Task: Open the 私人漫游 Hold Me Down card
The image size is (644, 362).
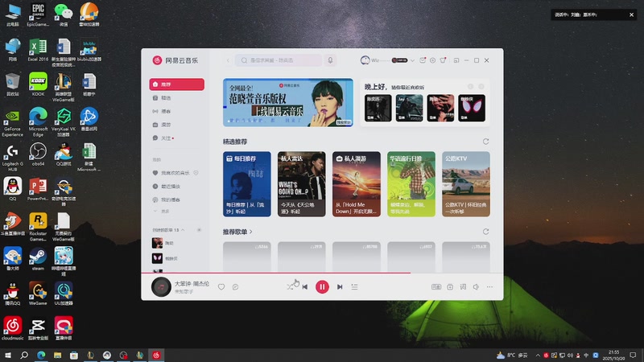Action: [357, 184]
